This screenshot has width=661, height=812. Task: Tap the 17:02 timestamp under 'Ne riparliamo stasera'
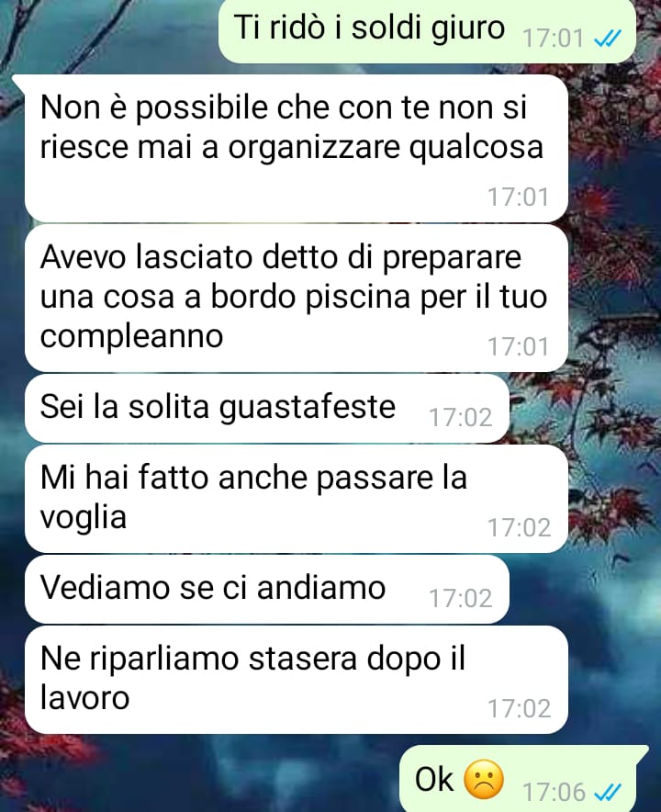[x=520, y=708]
